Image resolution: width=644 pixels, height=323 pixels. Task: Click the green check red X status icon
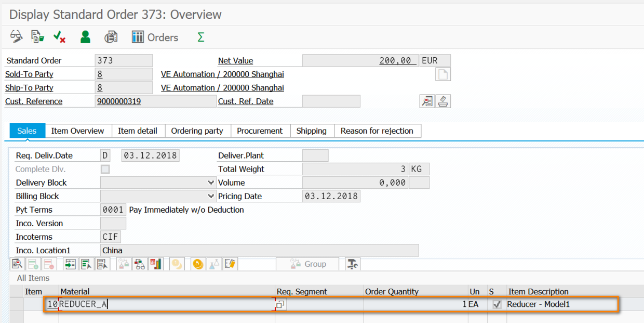(59, 37)
